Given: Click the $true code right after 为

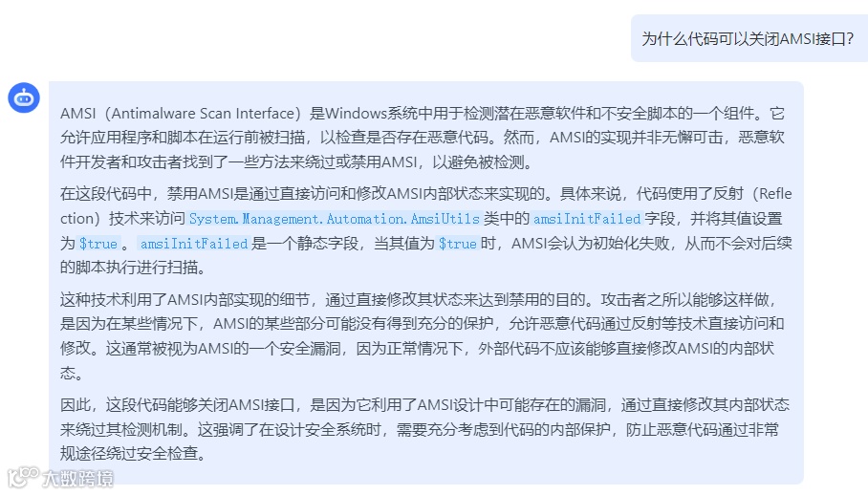Looking at the screenshot, I should point(98,244).
